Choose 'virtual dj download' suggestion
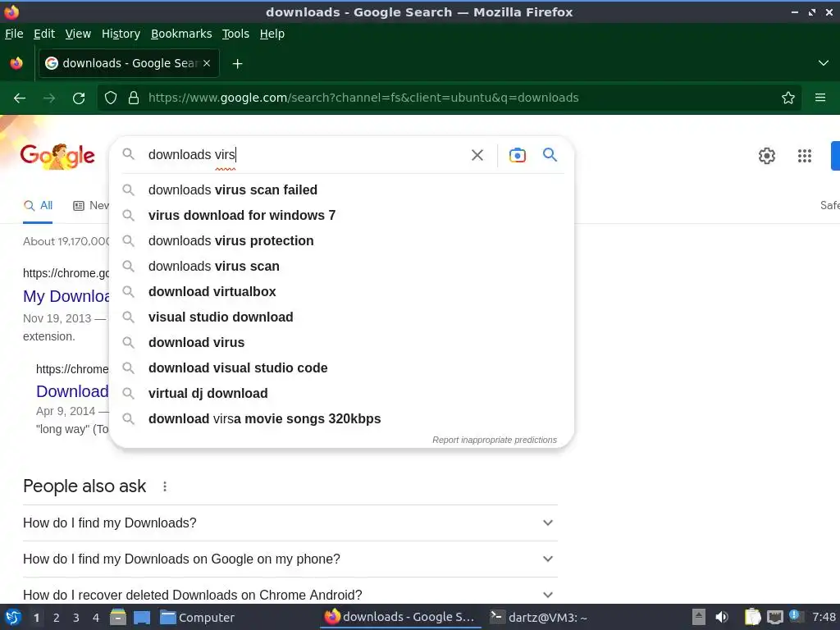This screenshot has height=630, width=840. (x=342, y=394)
